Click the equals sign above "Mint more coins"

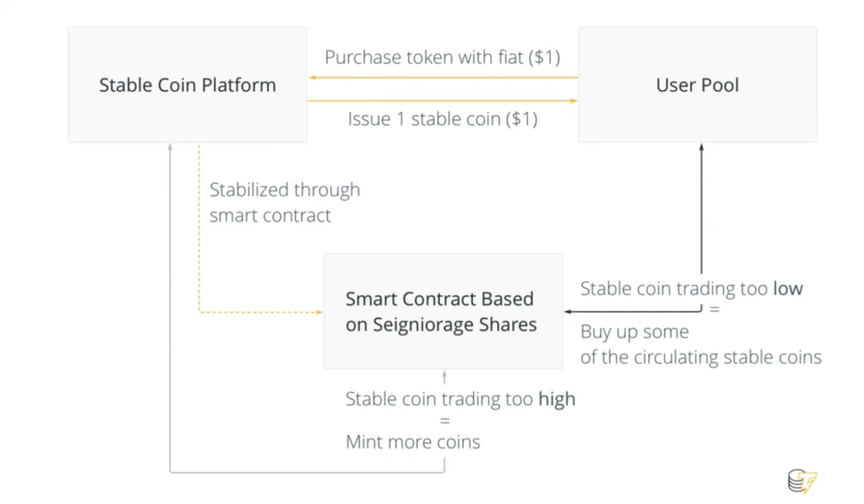(444, 420)
